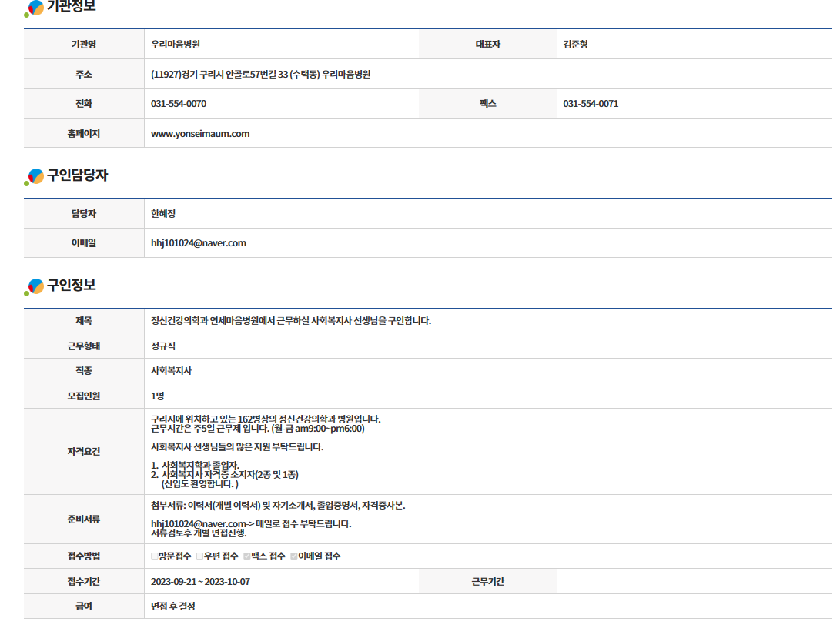The height and width of the screenshot is (625, 840).
Task: Click the 모집인원 value 1명
Action: [158, 396]
